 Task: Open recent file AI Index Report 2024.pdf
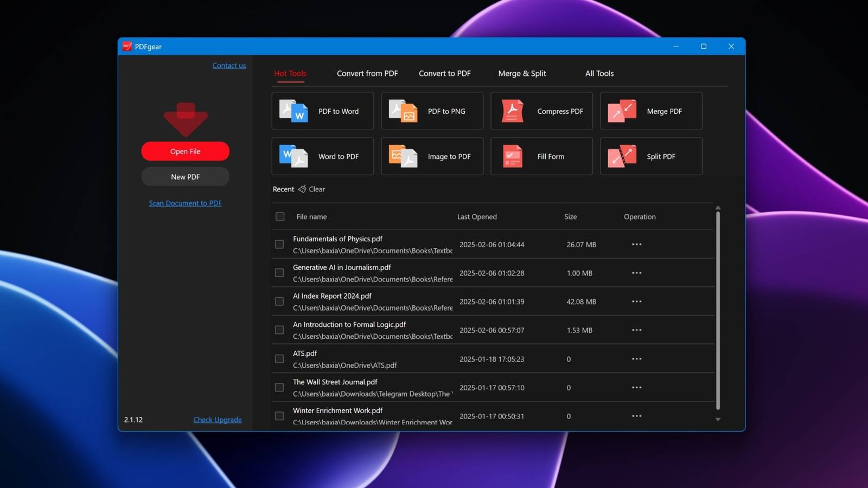click(x=332, y=296)
